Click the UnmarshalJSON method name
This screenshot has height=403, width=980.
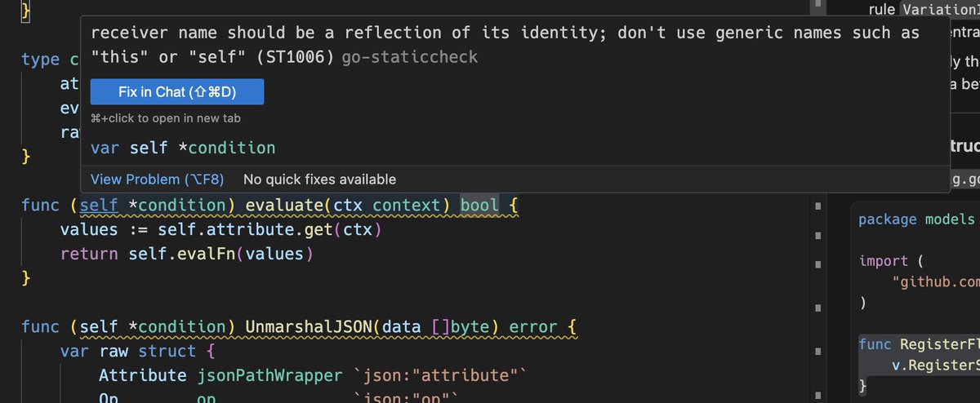click(x=310, y=327)
